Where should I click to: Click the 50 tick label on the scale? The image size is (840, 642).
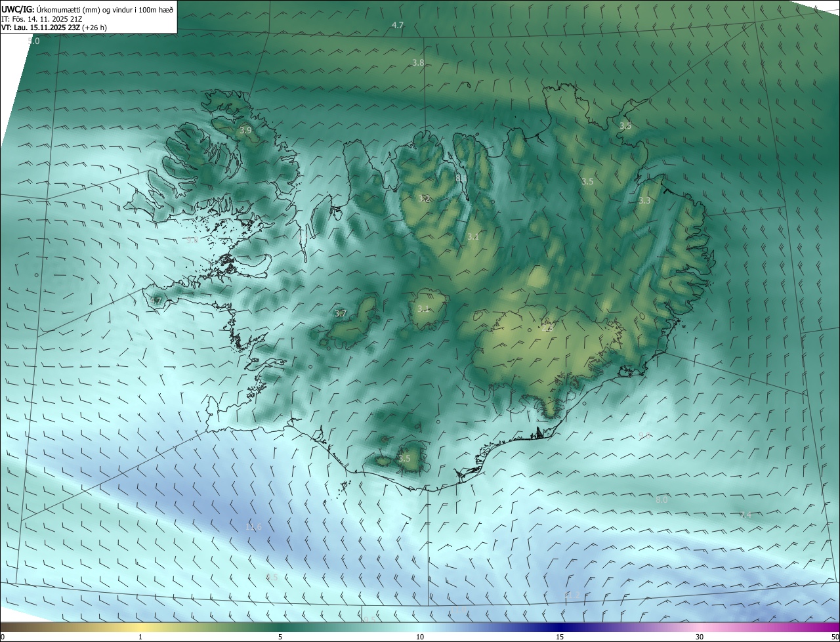(834, 637)
